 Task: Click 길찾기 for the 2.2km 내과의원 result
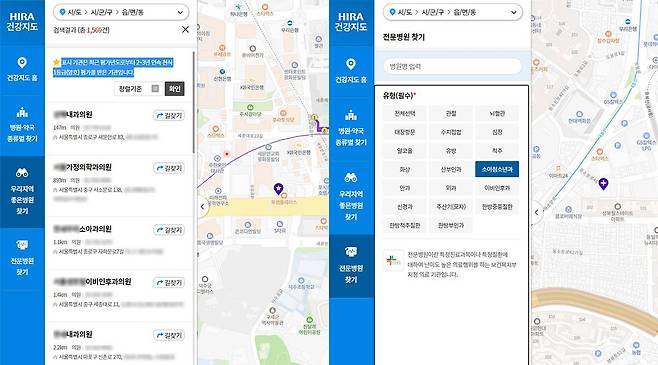169,335
